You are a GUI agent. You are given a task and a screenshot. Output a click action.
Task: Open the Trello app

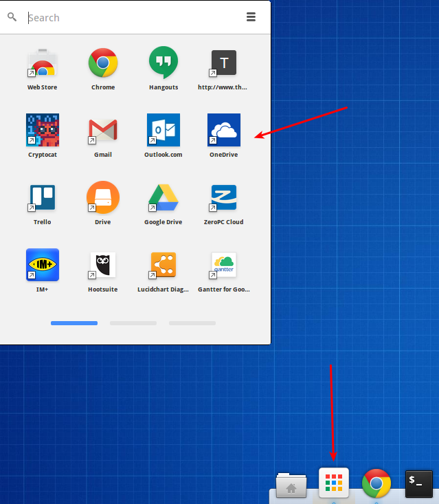(x=43, y=197)
